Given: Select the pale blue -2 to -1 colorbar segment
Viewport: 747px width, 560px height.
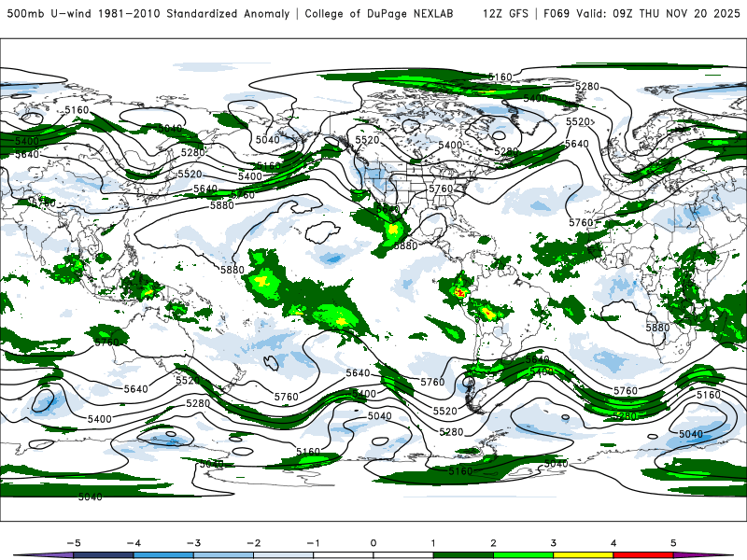Looking at the screenshot, I should (284, 555).
